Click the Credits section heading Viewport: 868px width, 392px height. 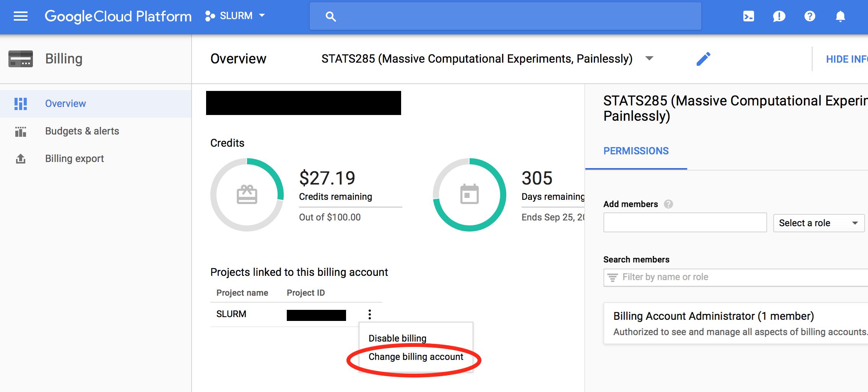coord(227,143)
